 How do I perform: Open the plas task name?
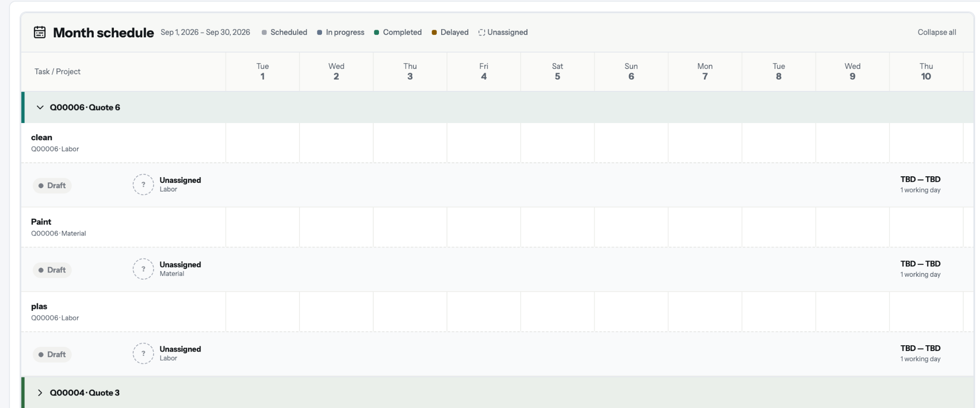pos(39,306)
